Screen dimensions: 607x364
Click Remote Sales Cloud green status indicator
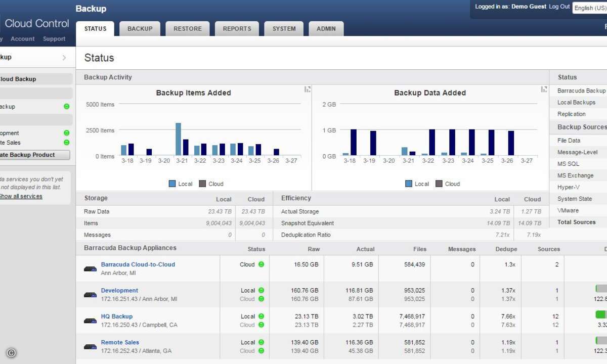pos(261,351)
